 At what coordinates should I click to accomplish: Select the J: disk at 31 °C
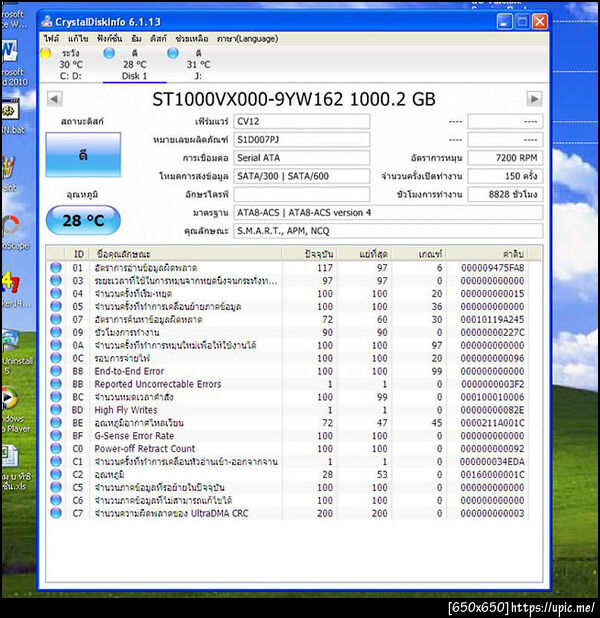(x=198, y=65)
